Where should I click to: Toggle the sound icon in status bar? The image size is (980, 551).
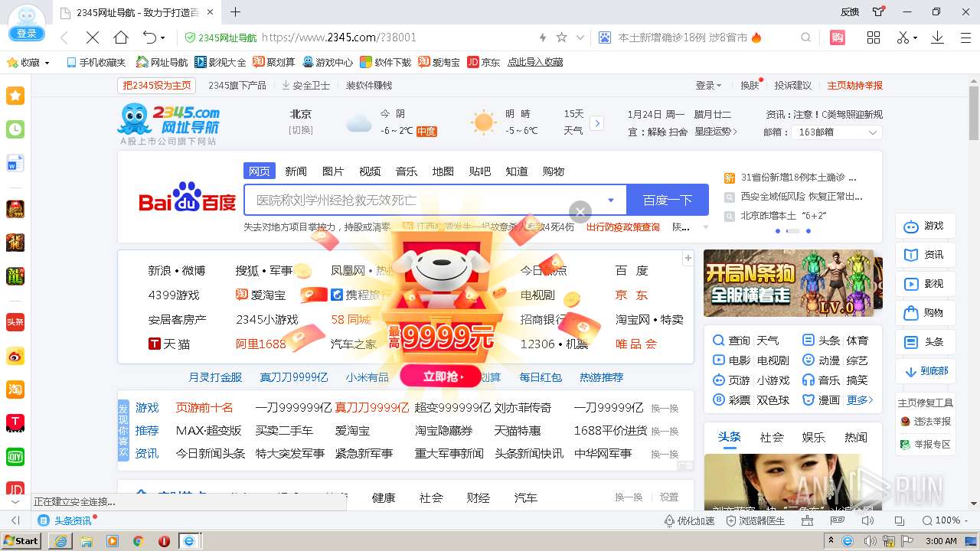pos(867,520)
